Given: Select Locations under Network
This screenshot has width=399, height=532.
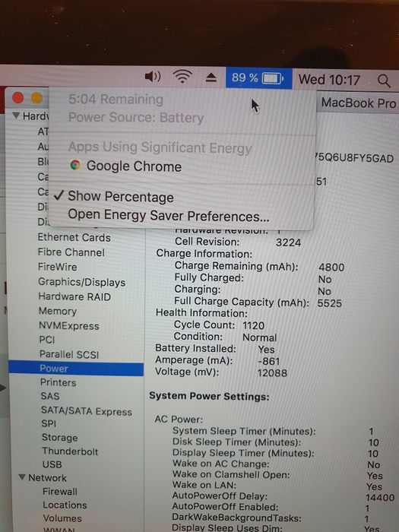Looking at the screenshot, I should 65,505.
